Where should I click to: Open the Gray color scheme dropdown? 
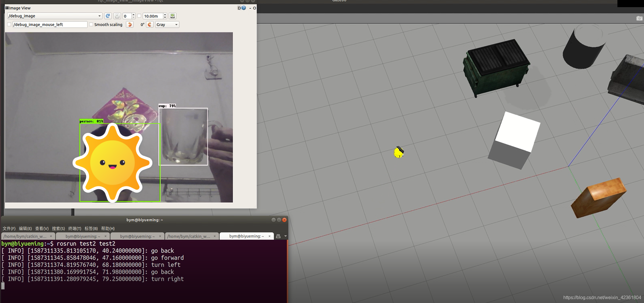(x=167, y=25)
